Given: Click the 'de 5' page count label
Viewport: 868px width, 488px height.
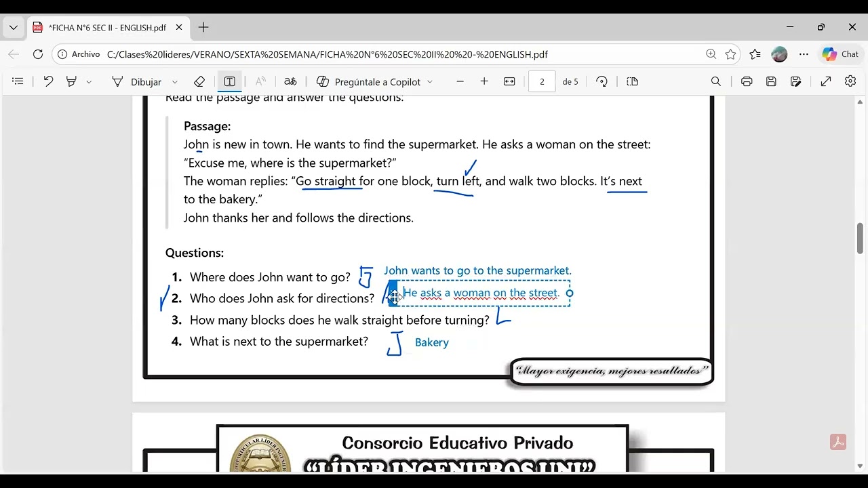Looking at the screenshot, I should pyautogui.click(x=570, y=81).
